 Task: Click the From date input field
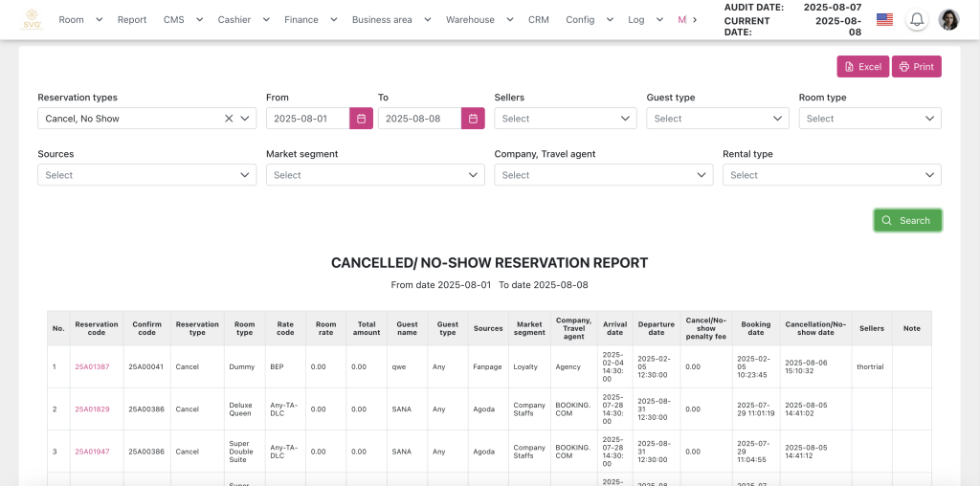307,119
